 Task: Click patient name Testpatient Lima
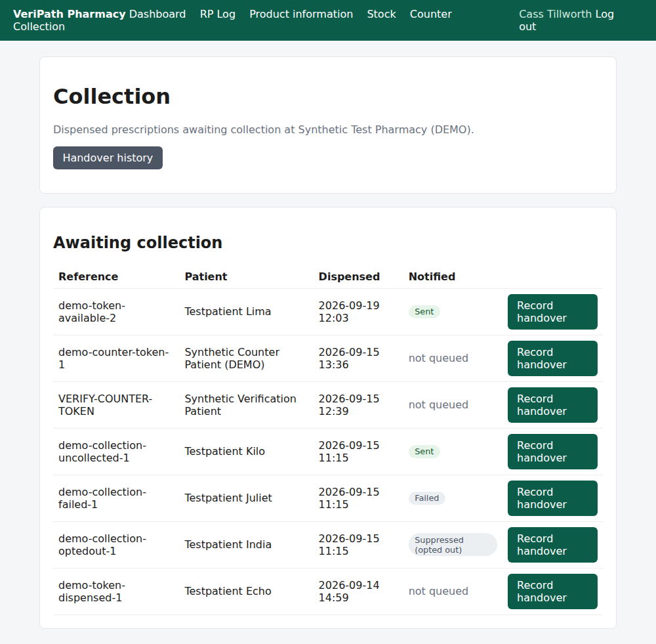228,312
